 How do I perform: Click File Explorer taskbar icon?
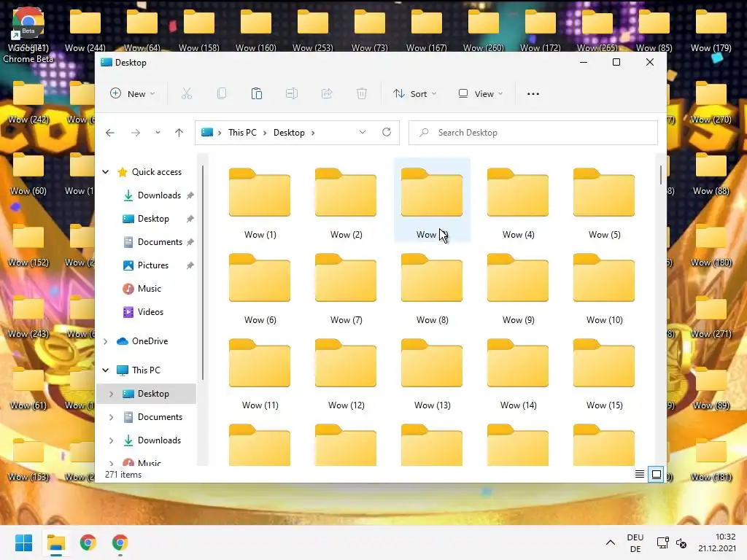coord(55,542)
